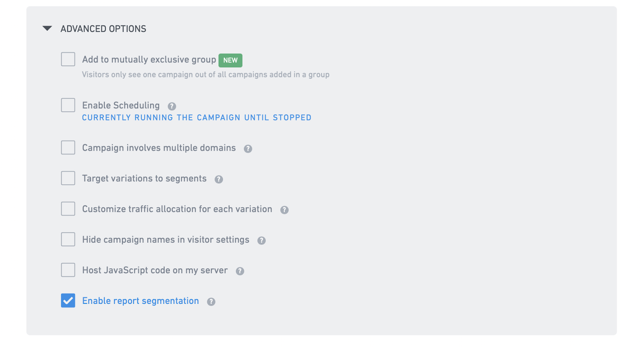Enable the Scheduling checkbox
The height and width of the screenshot is (347, 644).
(68, 105)
